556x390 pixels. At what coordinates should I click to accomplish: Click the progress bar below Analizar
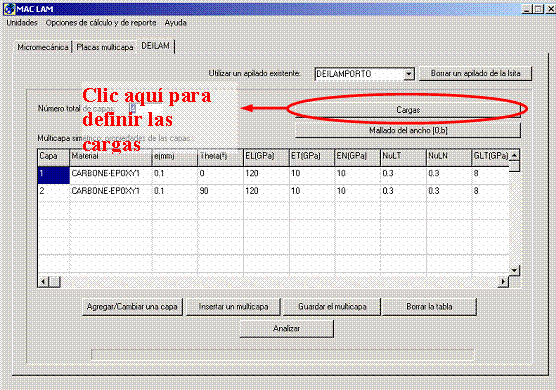(x=283, y=355)
